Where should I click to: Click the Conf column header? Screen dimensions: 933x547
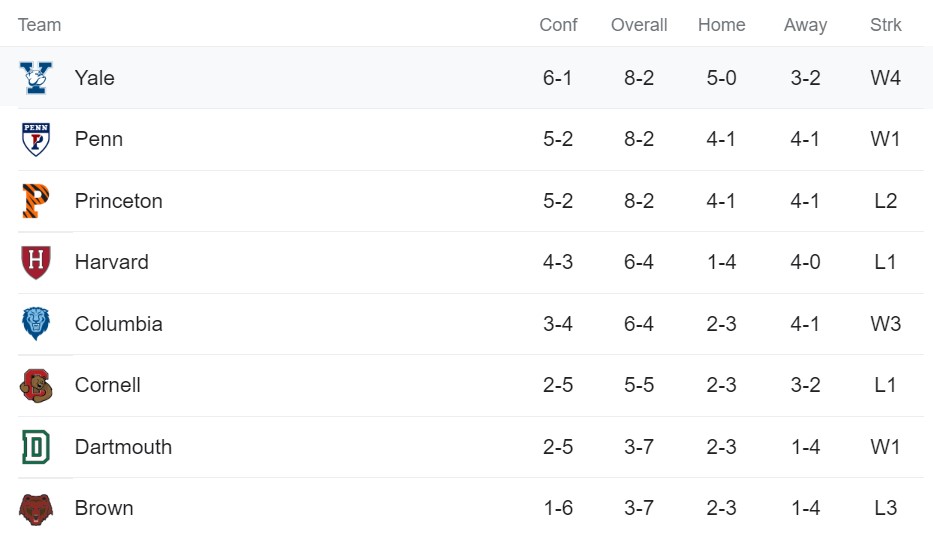[558, 25]
